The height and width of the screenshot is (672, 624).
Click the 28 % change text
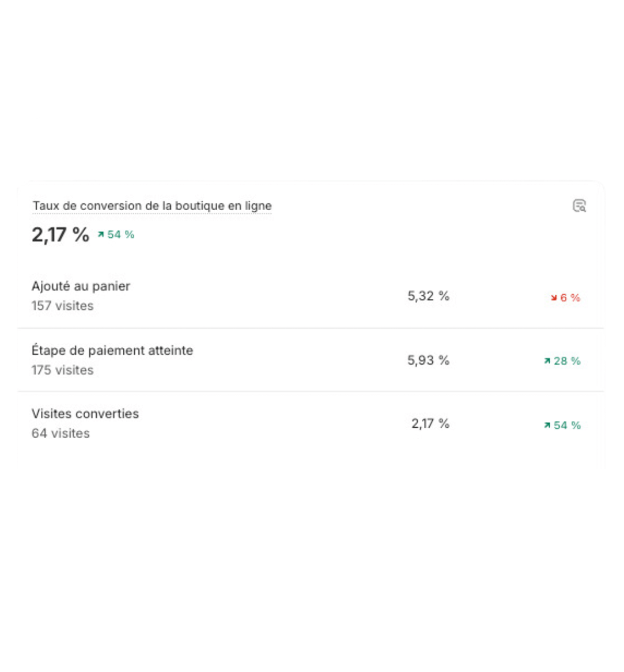(x=567, y=361)
